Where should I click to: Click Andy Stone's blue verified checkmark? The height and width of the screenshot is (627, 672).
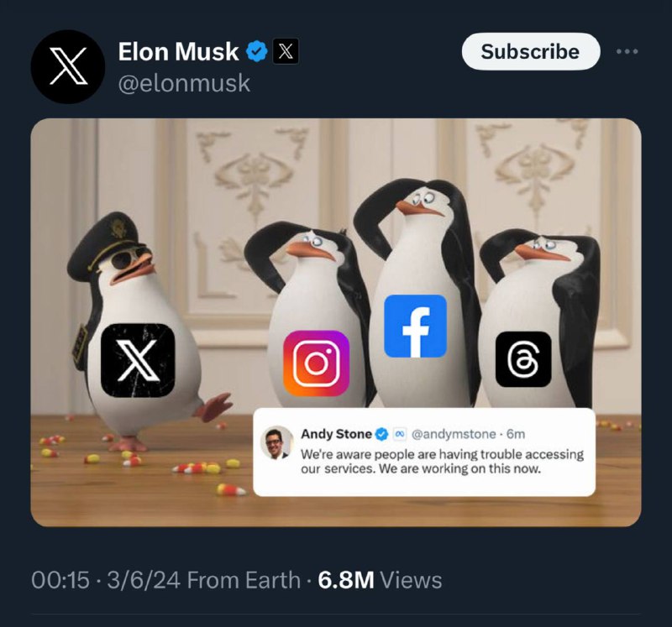[x=381, y=434]
